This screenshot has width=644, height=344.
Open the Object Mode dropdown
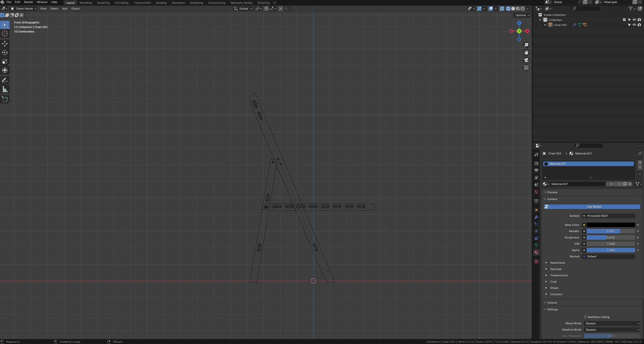[23, 9]
